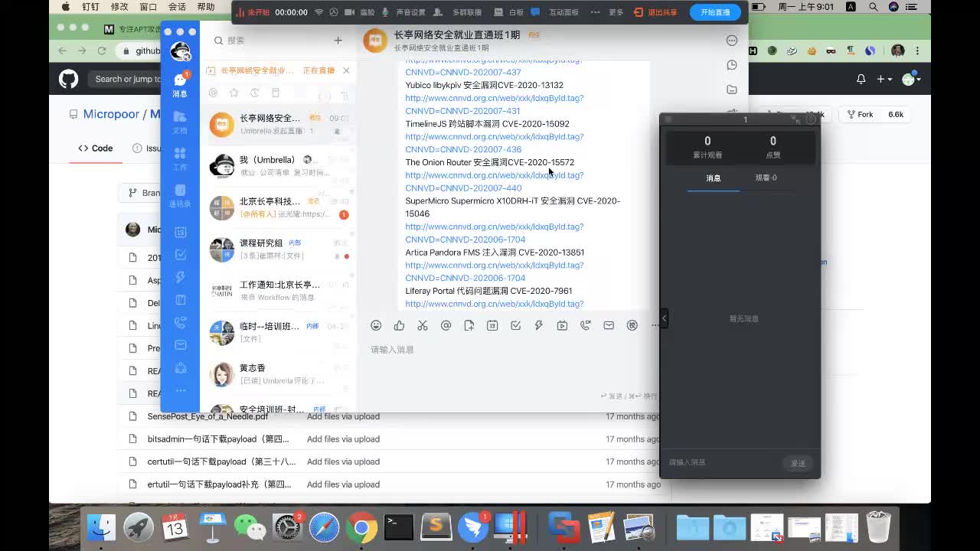Expand the more apps ellipsis in DingTalk sidebar
980x551 pixels.
[181, 390]
